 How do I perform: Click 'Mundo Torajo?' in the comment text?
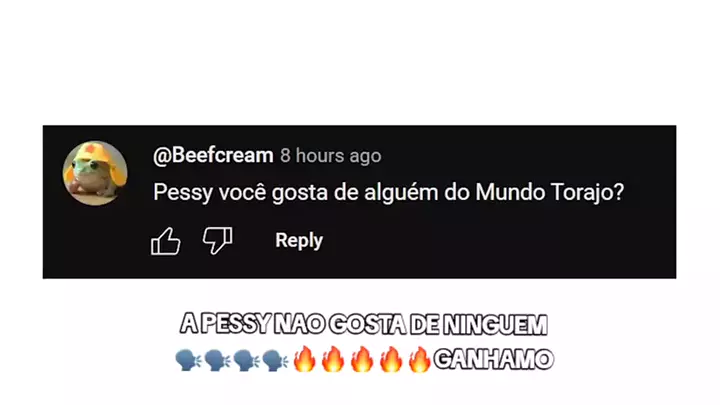point(550,192)
